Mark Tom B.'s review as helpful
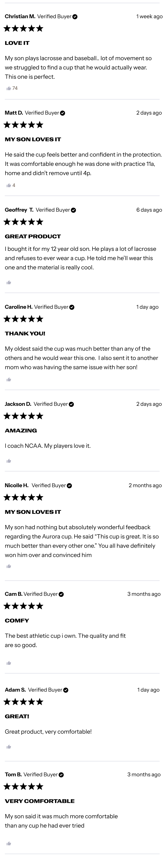Image resolution: width=164 pixels, height=868 pixels. click(9, 844)
